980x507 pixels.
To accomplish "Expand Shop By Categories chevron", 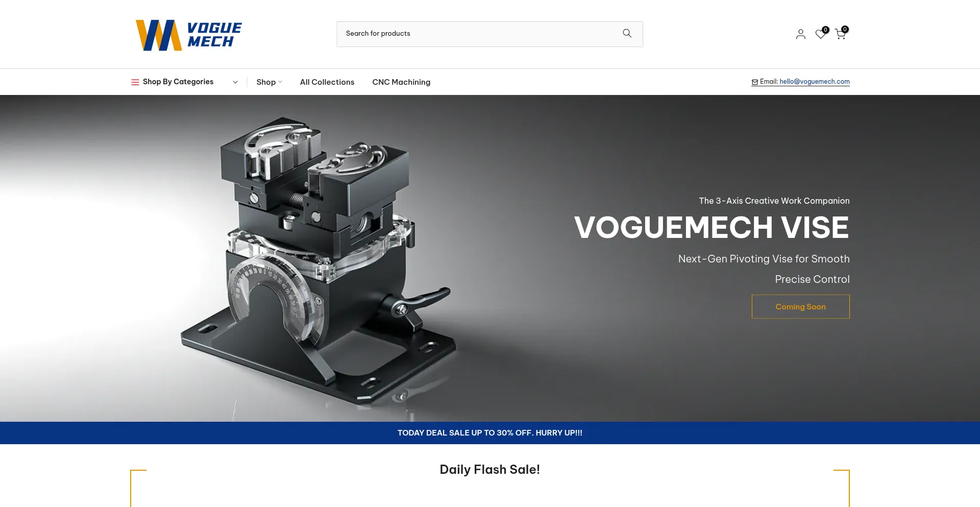I will (235, 82).
